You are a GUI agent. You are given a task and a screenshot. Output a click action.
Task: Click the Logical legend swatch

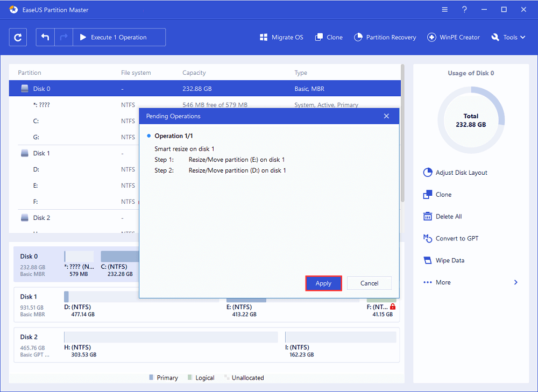[190, 377]
